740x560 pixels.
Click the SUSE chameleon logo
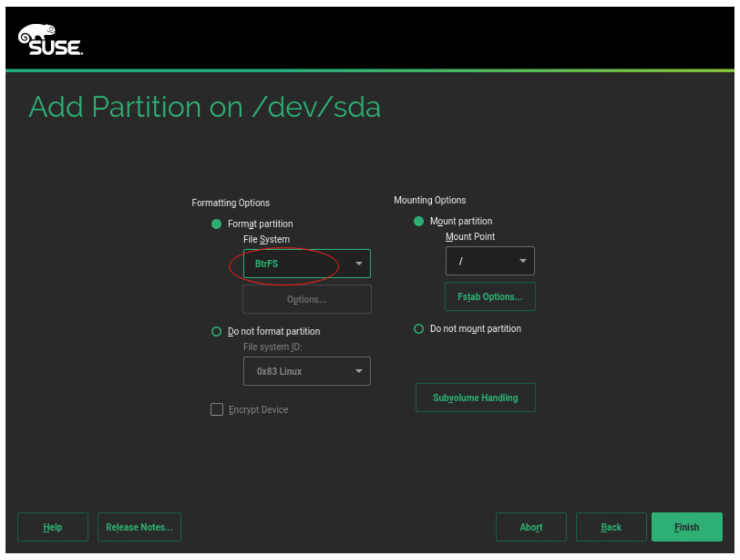(50, 40)
